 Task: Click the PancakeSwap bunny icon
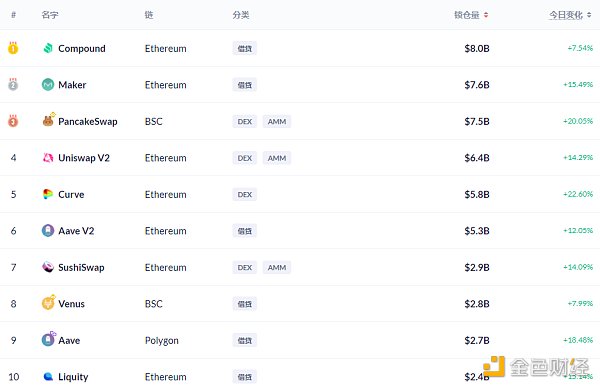tap(48, 121)
